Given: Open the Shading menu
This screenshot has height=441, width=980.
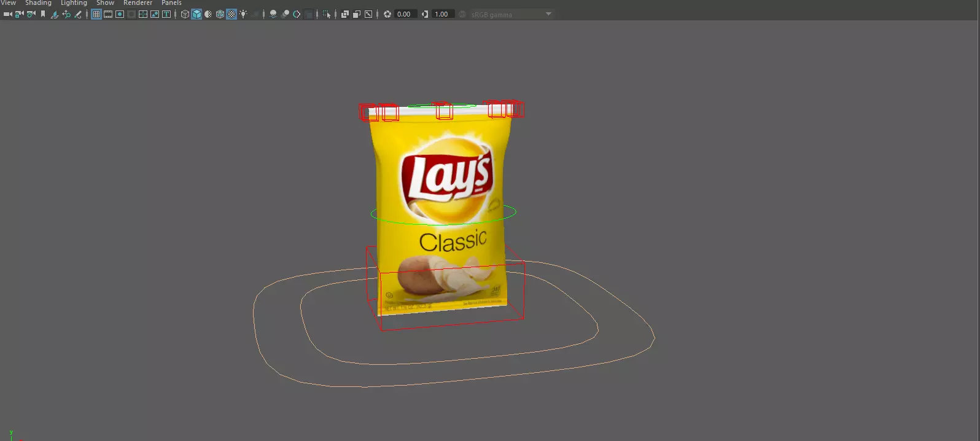Looking at the screenshot, I should (38, 3).
